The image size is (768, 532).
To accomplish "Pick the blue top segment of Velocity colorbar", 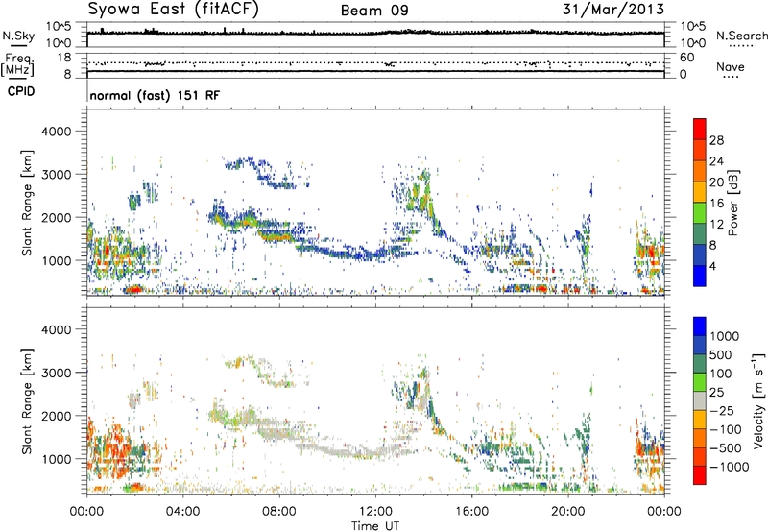I will (700, 326).
